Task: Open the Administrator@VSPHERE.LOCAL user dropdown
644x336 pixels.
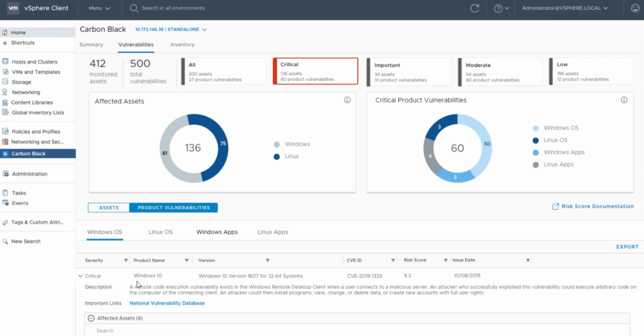Action: click(565, 8)
